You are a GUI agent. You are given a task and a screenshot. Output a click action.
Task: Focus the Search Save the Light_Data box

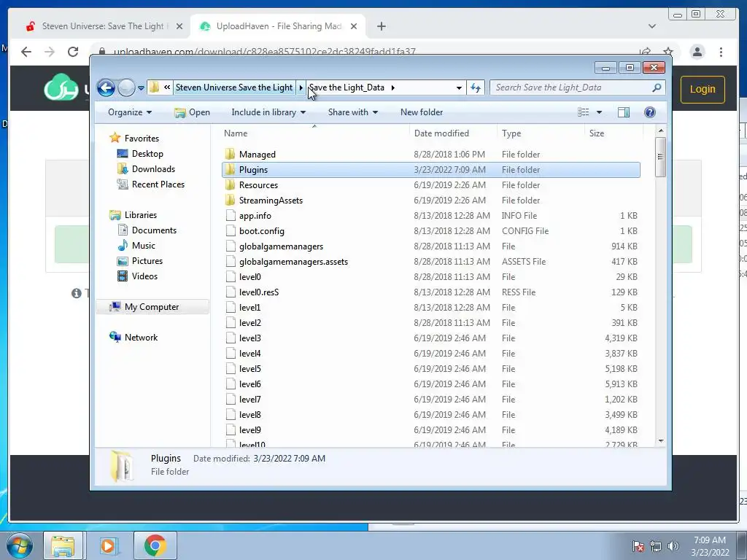(572, 87)
